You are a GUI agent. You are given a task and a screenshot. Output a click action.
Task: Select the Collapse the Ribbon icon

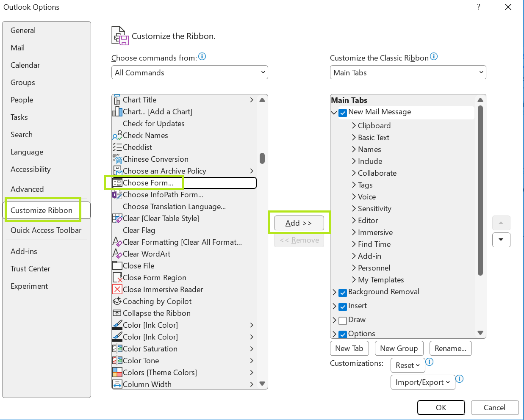click(x=117, y=313)
